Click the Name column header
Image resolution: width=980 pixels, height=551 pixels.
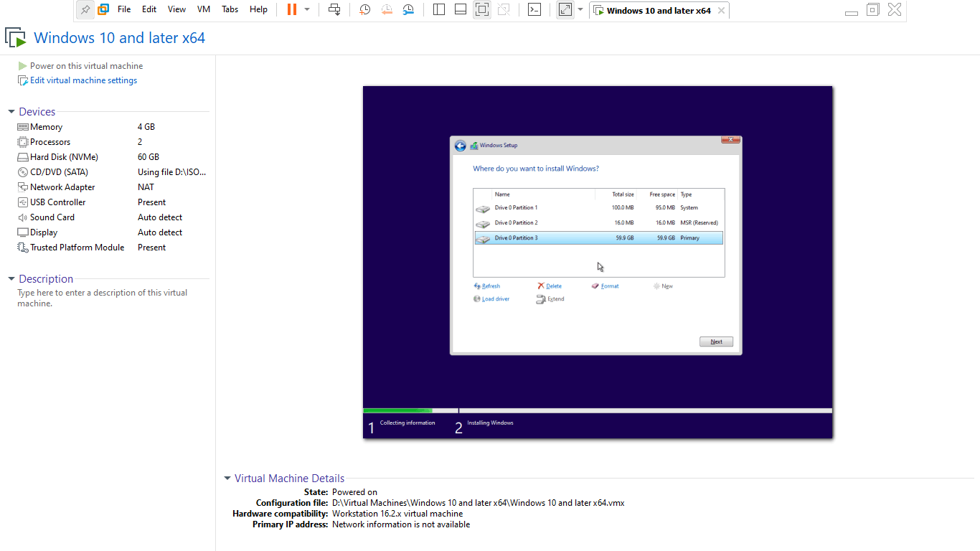(543, 194)
